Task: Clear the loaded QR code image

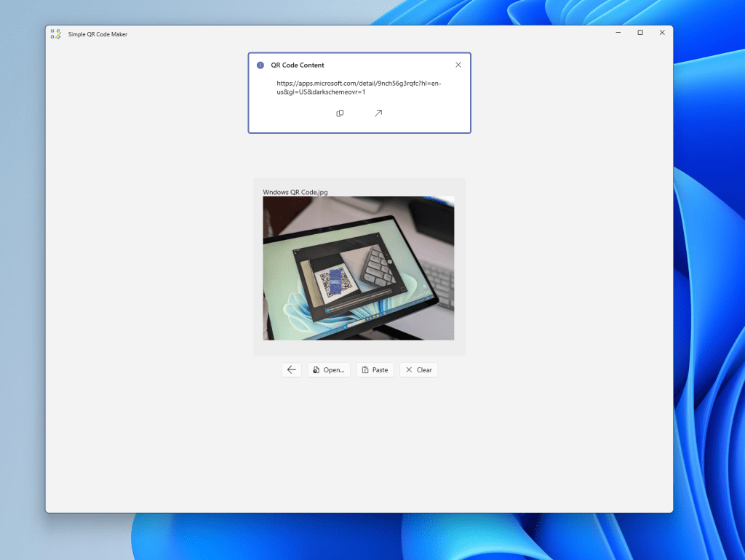Action: (x=418, y=369)
